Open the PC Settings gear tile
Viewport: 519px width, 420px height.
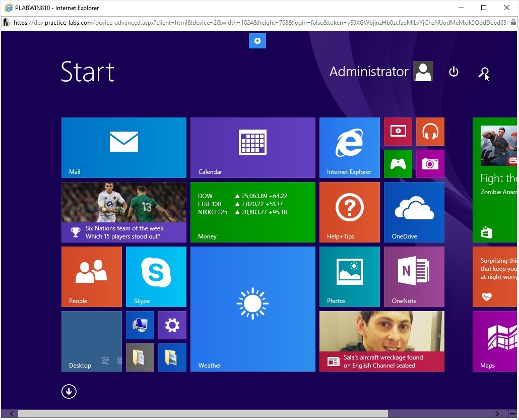coord(172,325)
